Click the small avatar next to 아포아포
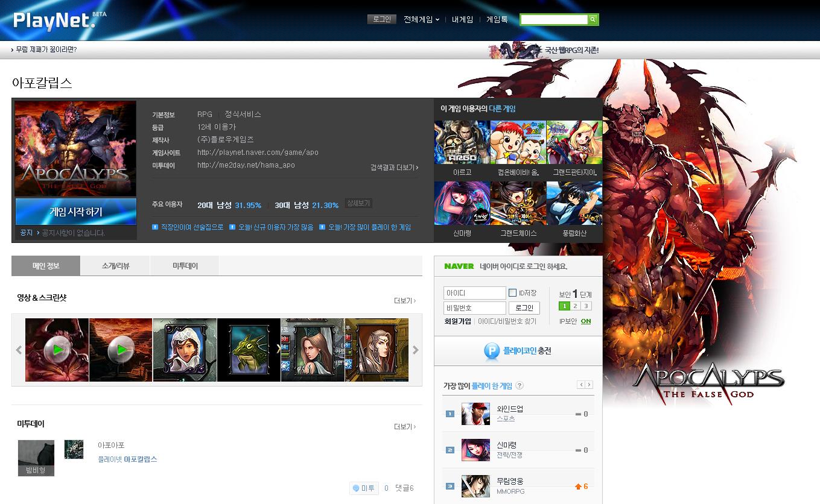Viewport: 820px width, 504px height. (x=74, y=449)
